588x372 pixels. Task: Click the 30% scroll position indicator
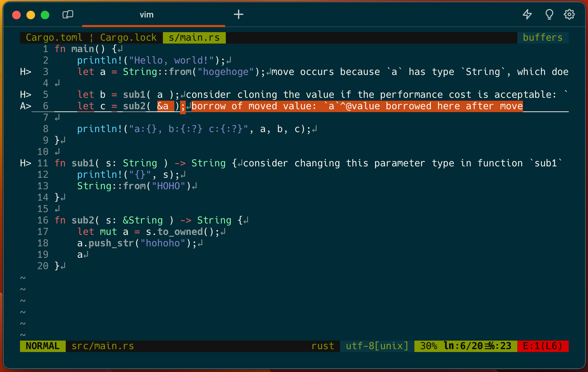tap(429, 346)
